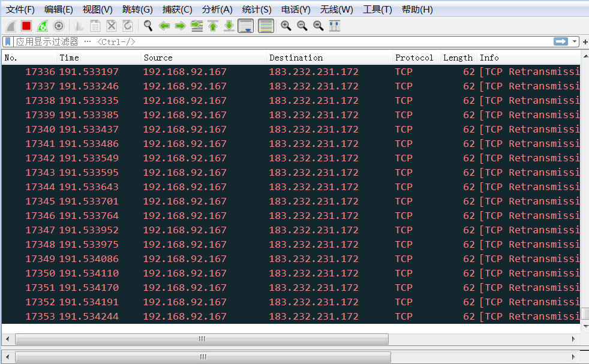Stop the running capture with the red square
Viewport: 589px width, 364px height.
26,26
